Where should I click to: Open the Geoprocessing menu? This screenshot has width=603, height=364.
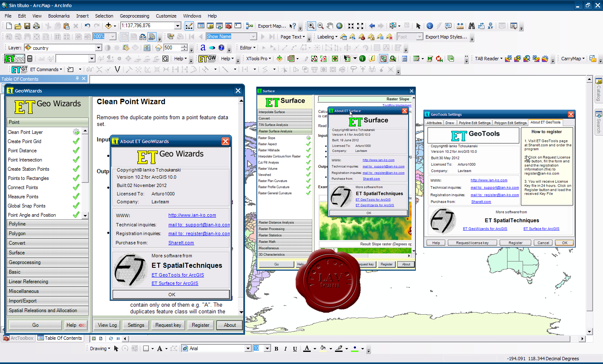pyautogui.click(x=134, y=16)
